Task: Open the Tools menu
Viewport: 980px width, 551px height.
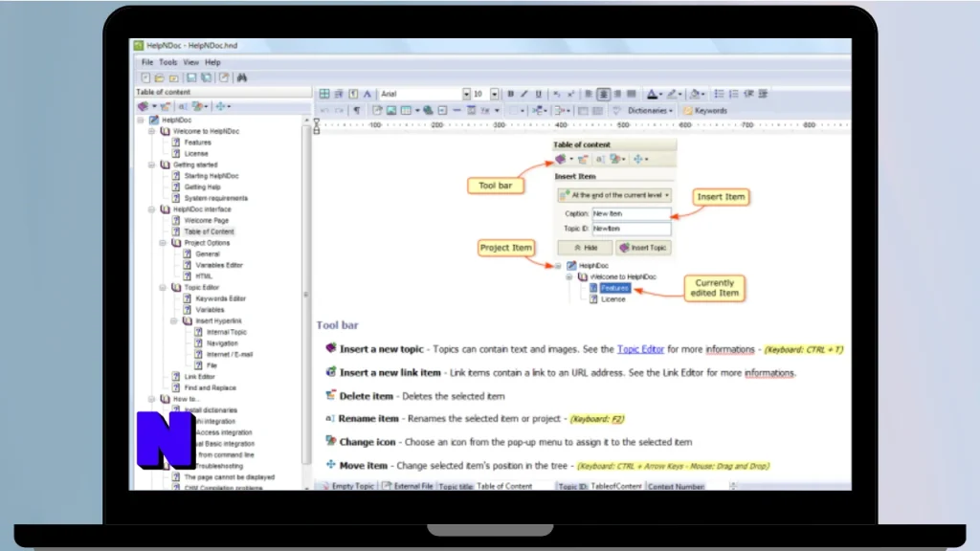Action: click(x=167, y=62)
